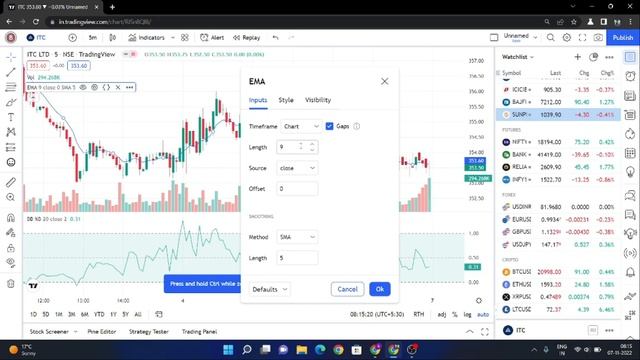Image resolution: width=640 pixels, height=360 pixels.
Task: Open the Timeframe dropdown in EMA dialog
Action: 301,127
